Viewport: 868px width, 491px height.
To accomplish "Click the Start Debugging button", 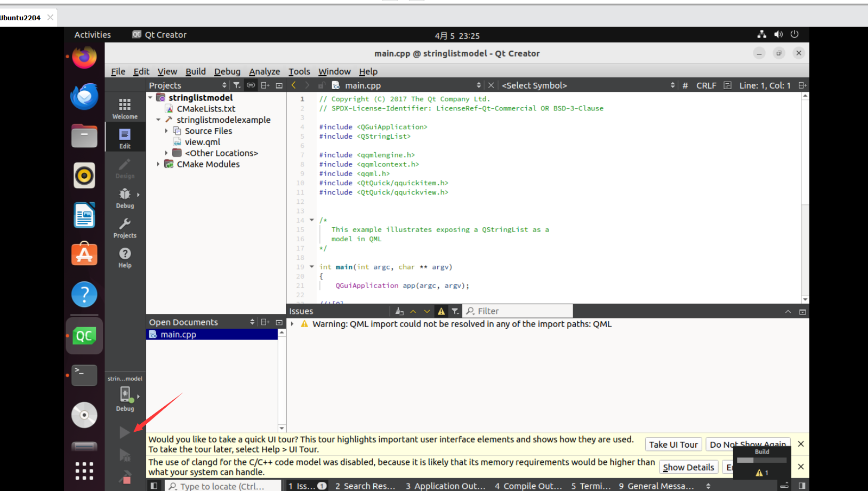I will 124,455.
